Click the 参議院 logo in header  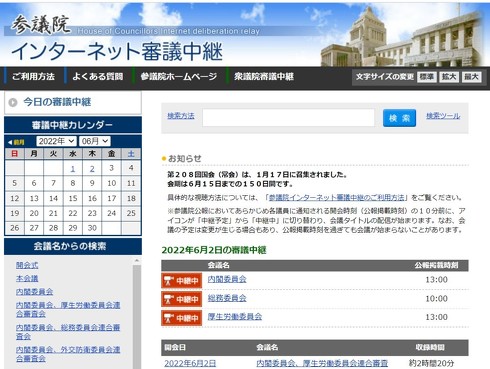pyautogui.click(x=41, y=25)
